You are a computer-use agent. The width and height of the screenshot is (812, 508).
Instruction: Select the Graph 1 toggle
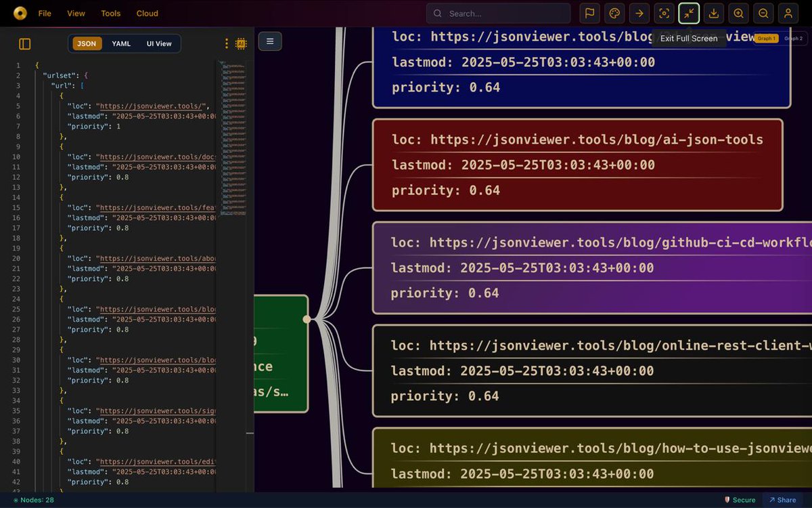coord(767,39)
